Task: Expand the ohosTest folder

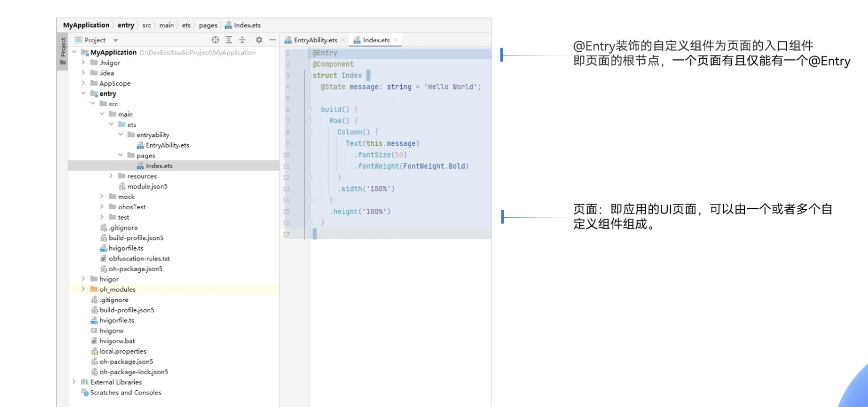Action: point(102,207)
